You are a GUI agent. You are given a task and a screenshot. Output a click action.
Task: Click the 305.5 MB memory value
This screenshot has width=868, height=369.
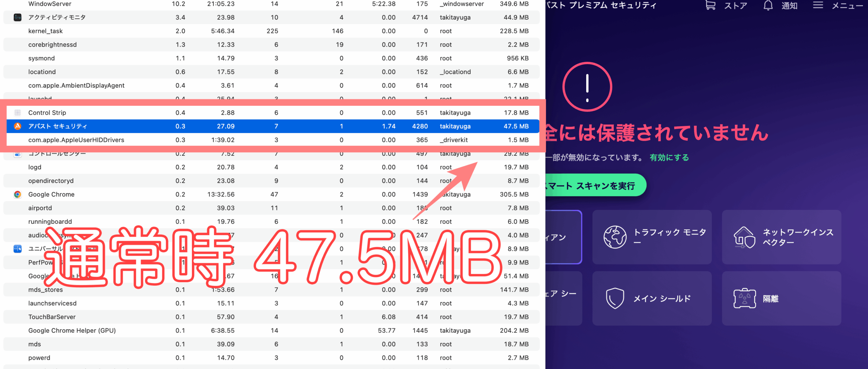click(x=514, y=194)
